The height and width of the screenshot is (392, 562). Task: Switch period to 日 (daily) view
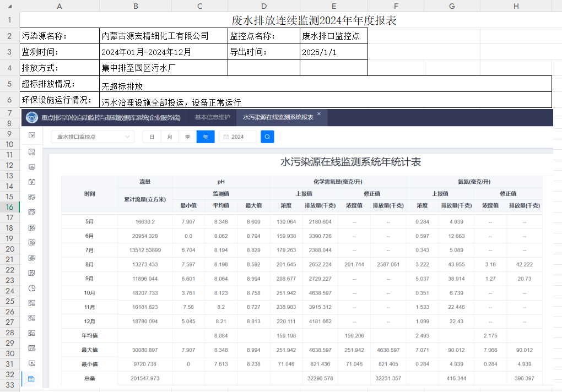152,137
